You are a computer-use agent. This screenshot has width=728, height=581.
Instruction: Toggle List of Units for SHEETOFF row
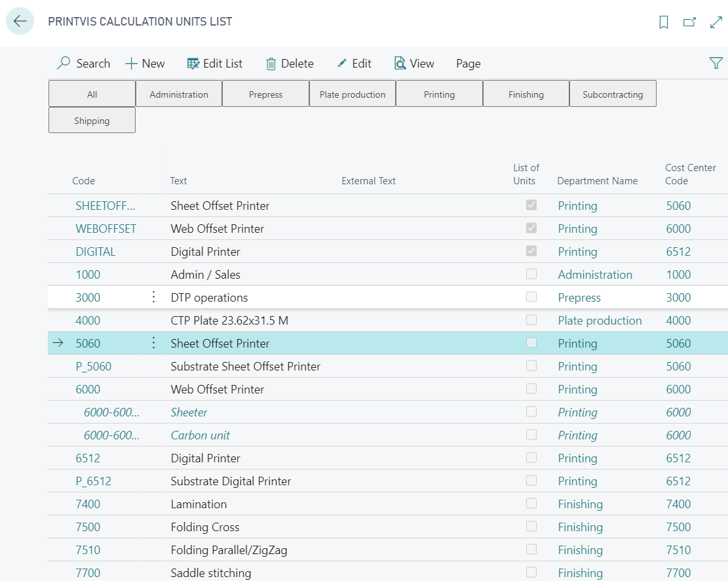[531, 205]
